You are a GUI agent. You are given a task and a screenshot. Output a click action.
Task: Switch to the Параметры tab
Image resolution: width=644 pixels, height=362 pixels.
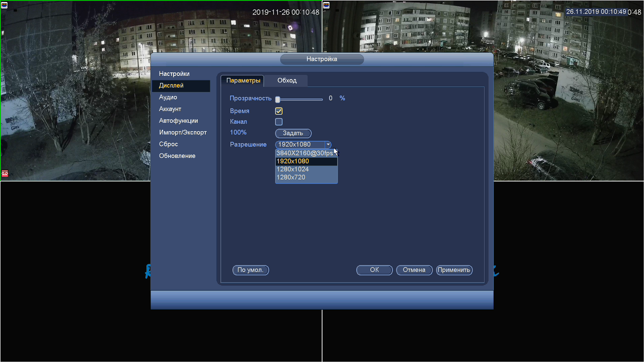click(x=243, y=80)
